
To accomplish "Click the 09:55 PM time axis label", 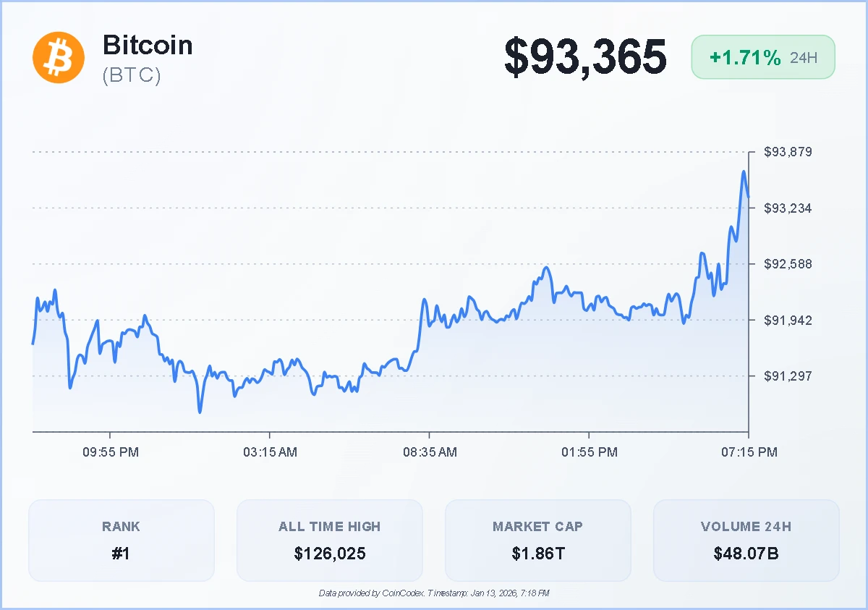I will click(x=110, y=452).
